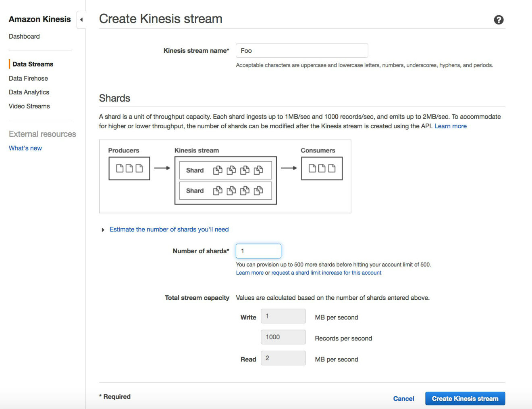
Task: Open Learn more link under shard limit
Action: (x=249, y=273)
